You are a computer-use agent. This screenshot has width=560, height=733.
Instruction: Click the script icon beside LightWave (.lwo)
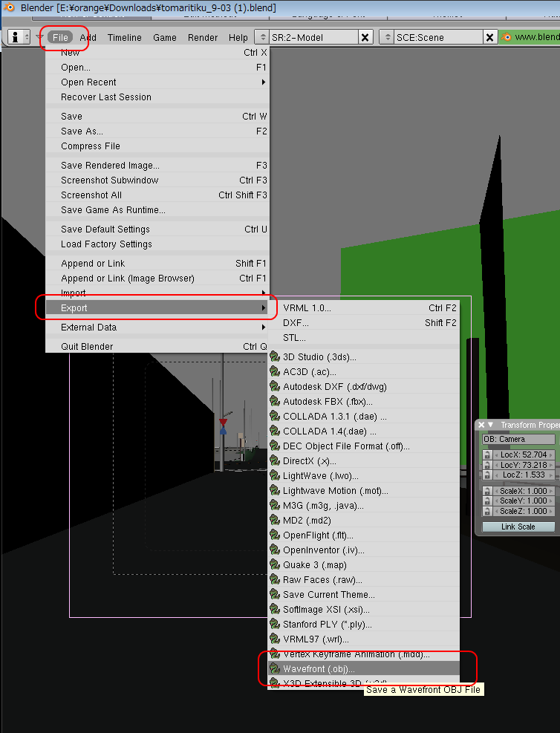[x=275, y=475]
